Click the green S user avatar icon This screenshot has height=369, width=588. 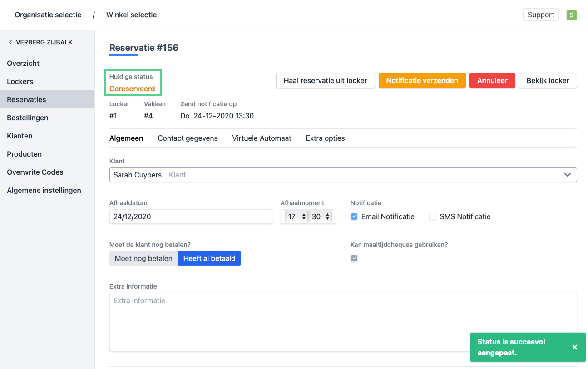[571, 15]
